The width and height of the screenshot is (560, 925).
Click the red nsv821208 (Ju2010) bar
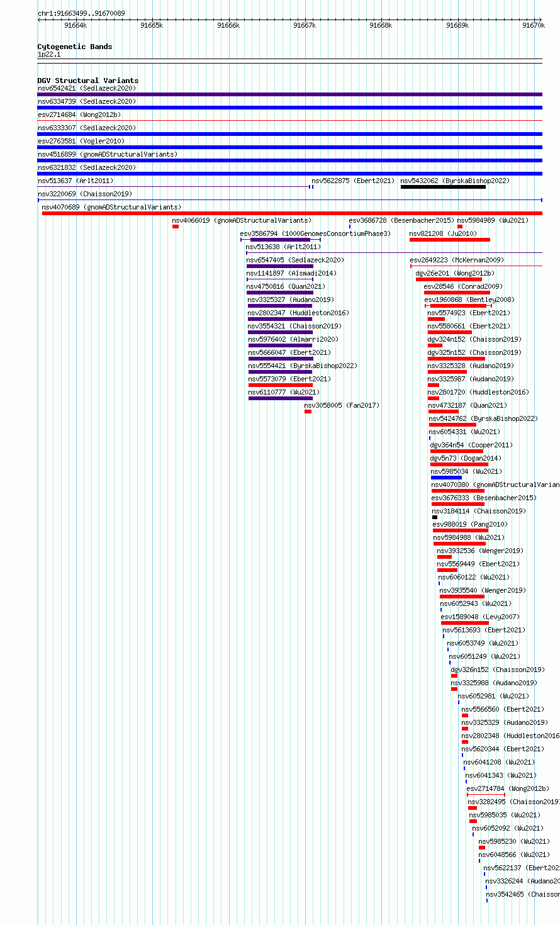pyautogui.click(x=449, y=240)
